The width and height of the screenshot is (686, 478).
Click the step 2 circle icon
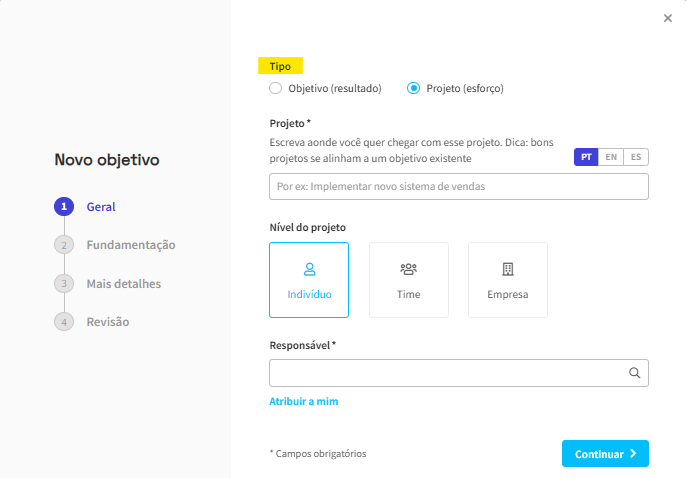pyautogui.click(x=64, y=245)
